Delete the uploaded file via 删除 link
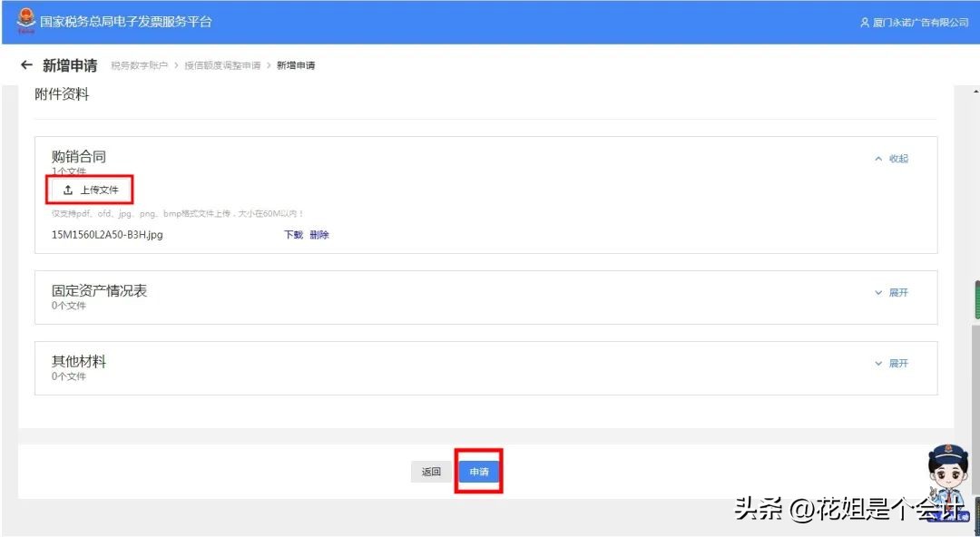This screenshot has height=537, width=980. [x=318, y=234]
